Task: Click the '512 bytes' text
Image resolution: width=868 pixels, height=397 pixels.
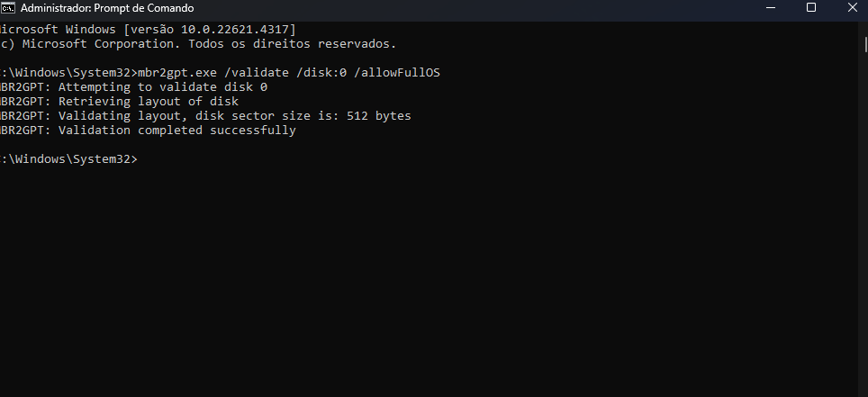Action: tap(379, 116)
